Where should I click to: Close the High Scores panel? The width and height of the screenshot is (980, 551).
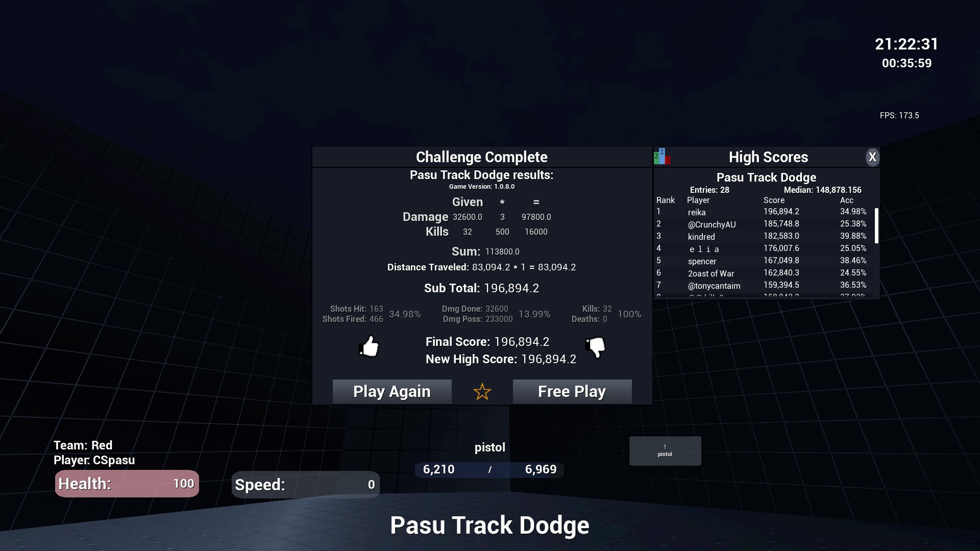click(873, 157)
